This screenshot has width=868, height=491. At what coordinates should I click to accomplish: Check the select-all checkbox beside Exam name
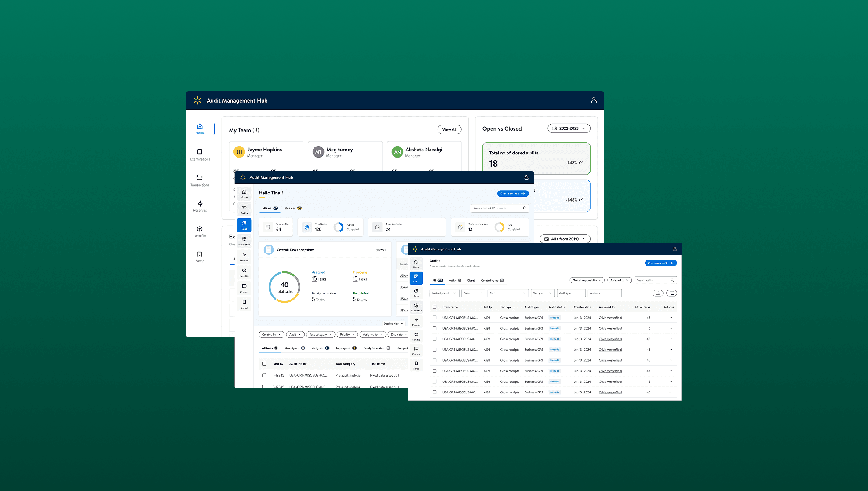tap(434, 307)
